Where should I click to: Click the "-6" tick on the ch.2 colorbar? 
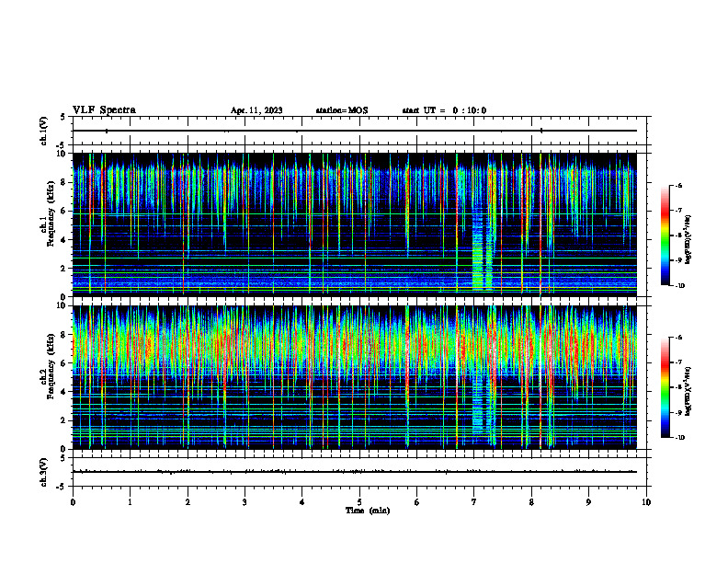tap(678, 338)
